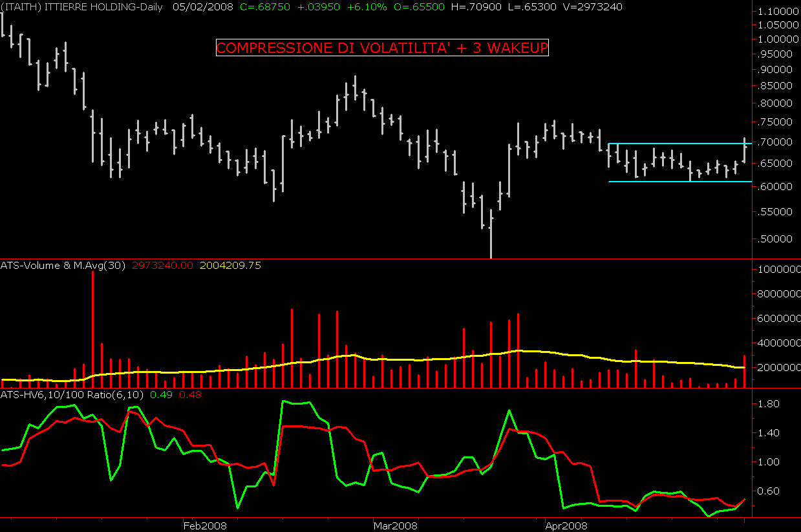Click the Feb2008 label on time axis

click(x=204, y=526)
